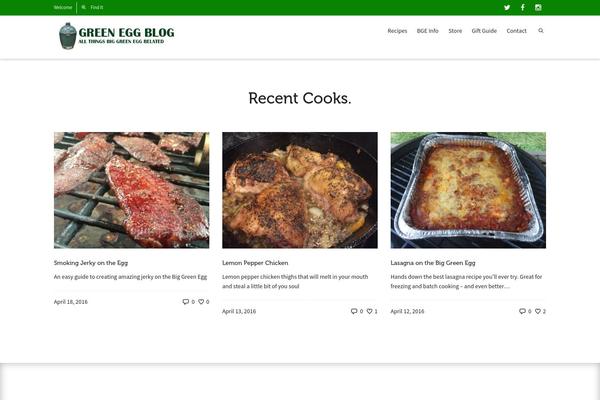Like the Lemon Pepper Chicken post
The image size is (600, 400).
(x=369, y=311)
